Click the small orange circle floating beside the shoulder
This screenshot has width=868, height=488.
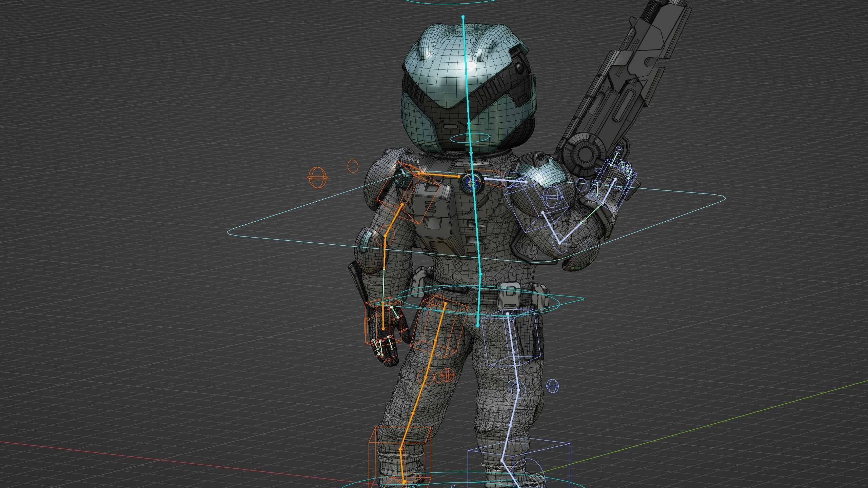[353, 166]
